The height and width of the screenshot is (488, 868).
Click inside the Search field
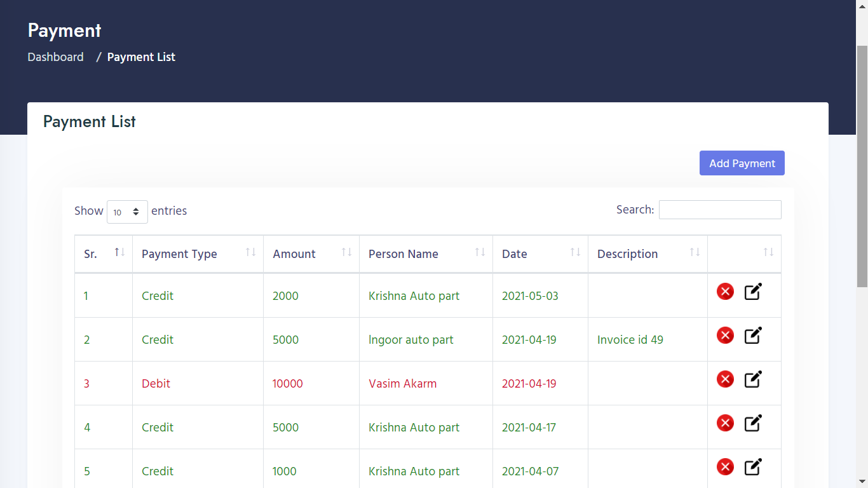click(x=719, y=209)
